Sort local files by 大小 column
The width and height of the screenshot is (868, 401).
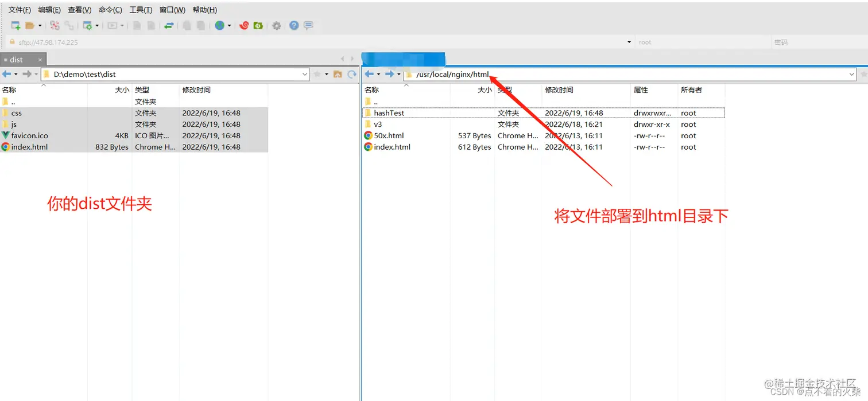tap(110, 90)
